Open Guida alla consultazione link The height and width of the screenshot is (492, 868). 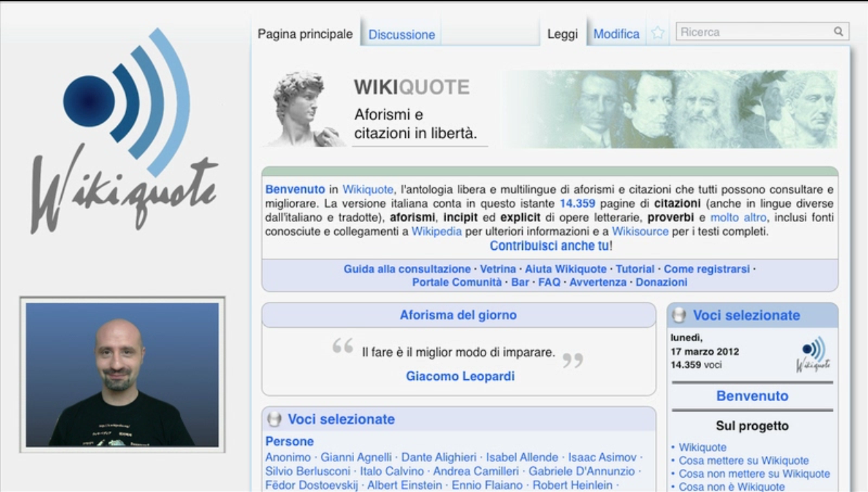point(407,269)
